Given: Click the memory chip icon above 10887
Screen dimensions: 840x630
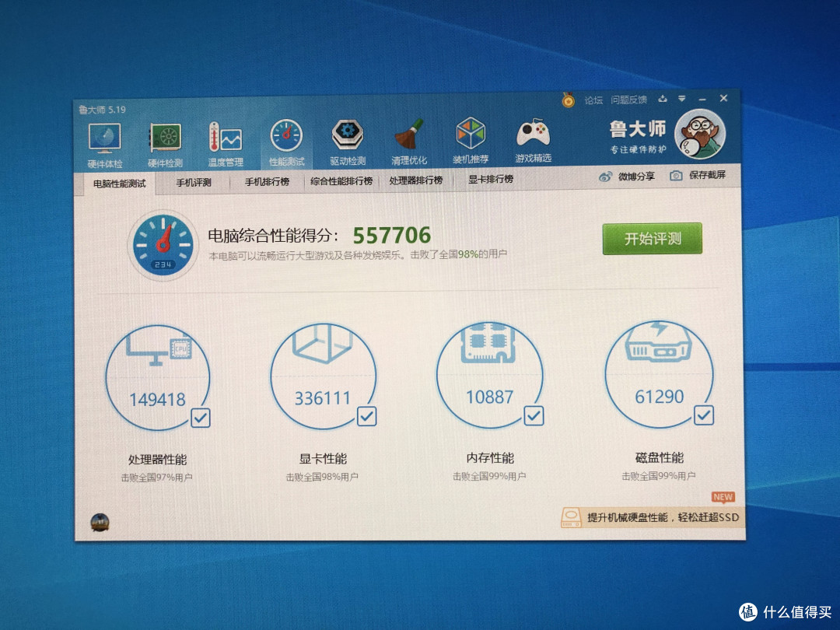Looking at the screenshot, I should (488, 342).
